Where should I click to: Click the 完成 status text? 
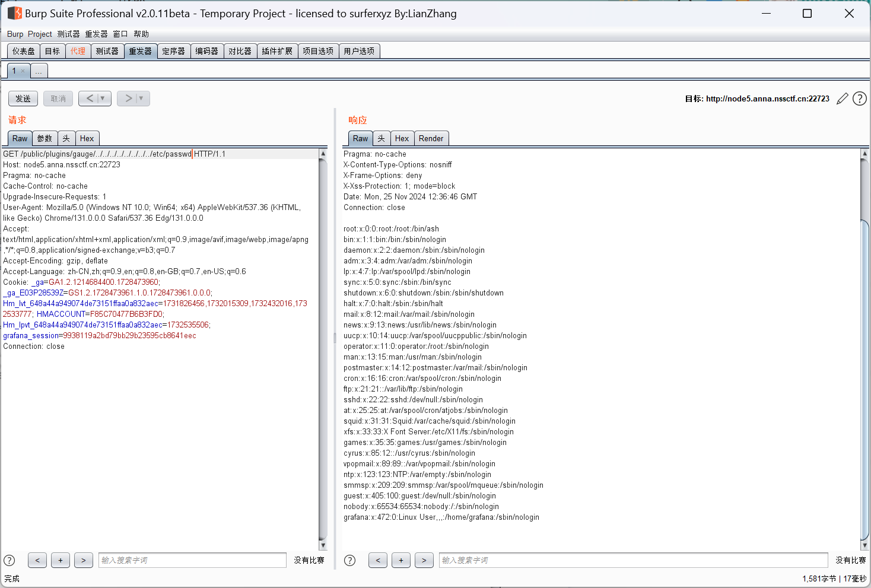pyautogui.click(x=12, y=579)
